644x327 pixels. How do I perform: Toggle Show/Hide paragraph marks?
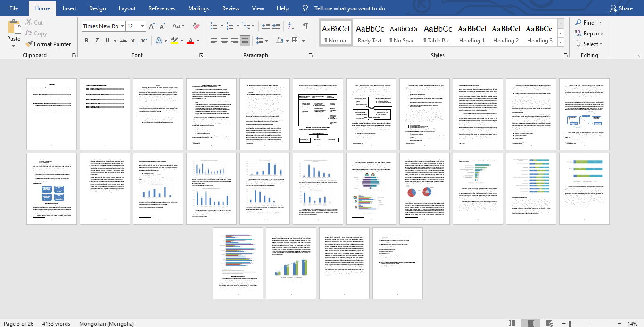[305, 26]
